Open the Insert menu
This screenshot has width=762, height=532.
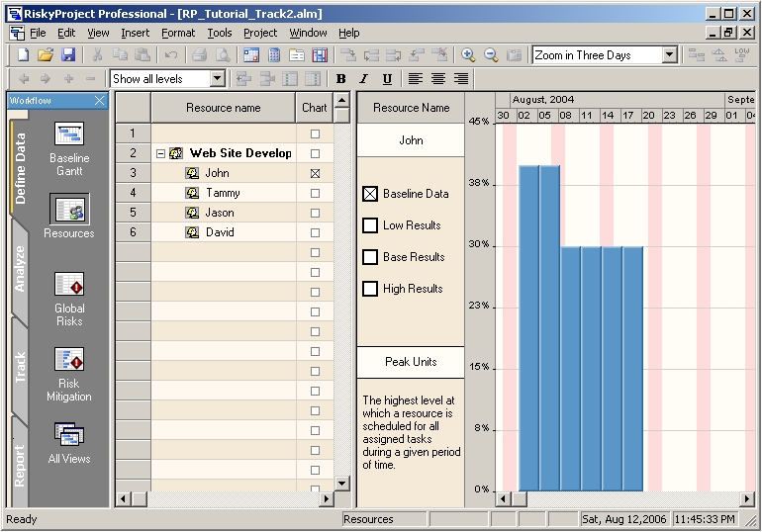pyautogui.click(x=136, y=33)
